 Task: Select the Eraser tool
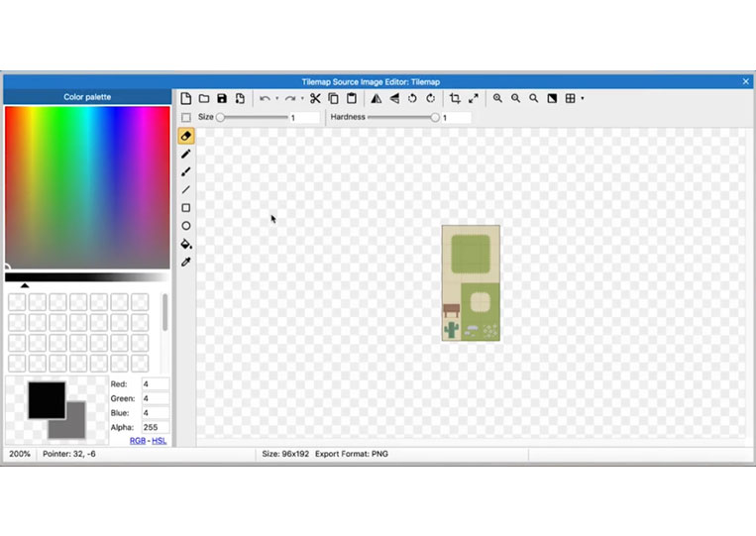(x=186, y=136)
